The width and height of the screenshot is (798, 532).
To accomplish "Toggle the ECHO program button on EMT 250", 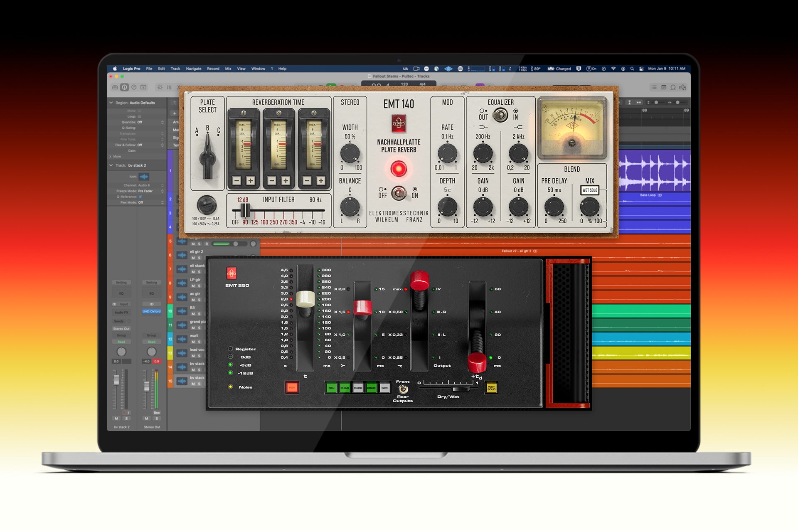I will click(x=371, y=388).
